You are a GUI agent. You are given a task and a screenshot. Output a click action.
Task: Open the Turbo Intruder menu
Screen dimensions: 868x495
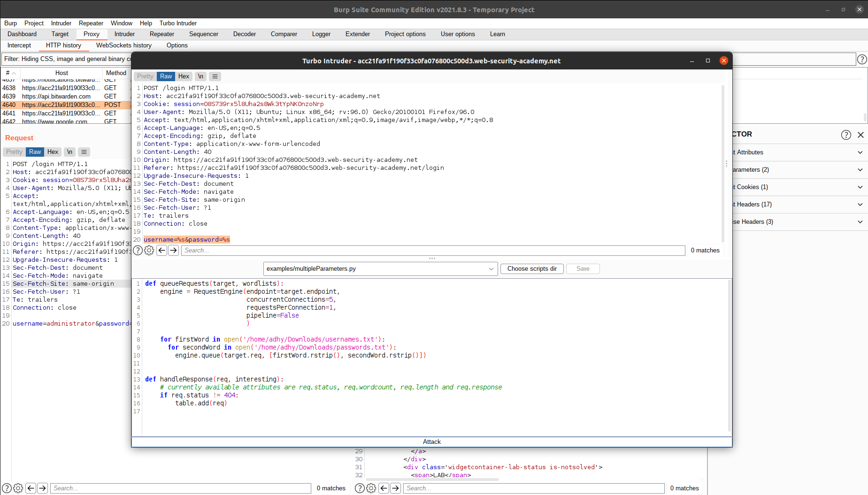tap(178, 23)
